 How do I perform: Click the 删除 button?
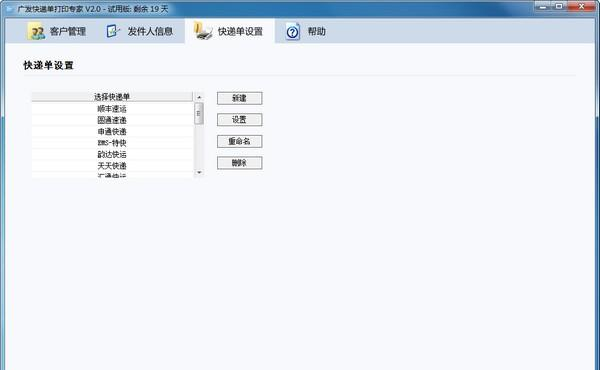pos(240,163)
